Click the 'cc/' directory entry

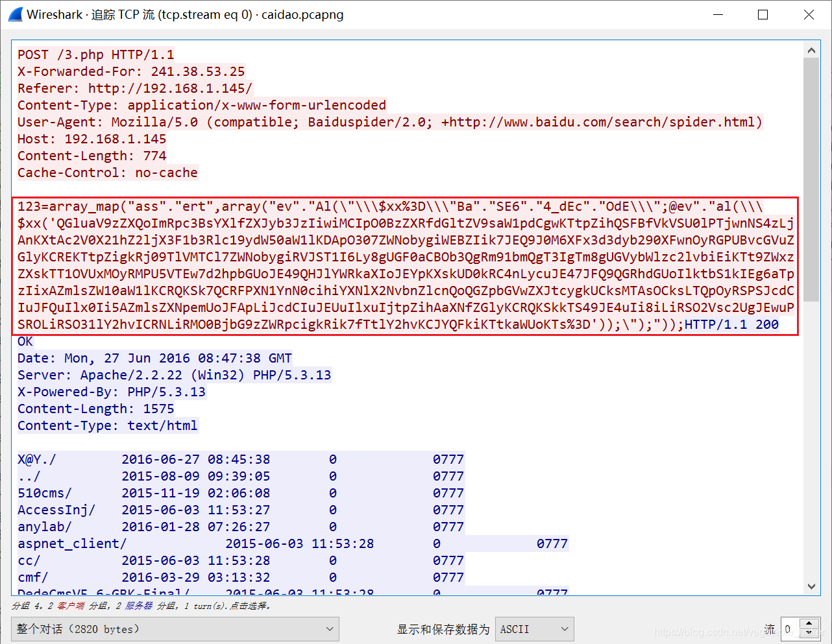pos(29,560)
